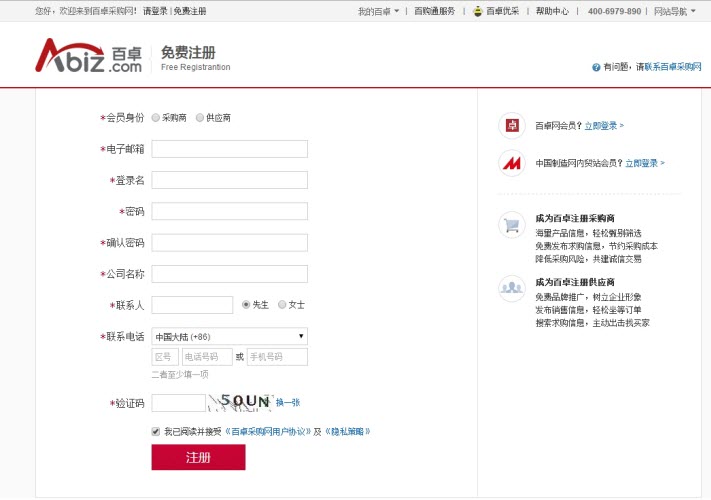Click the blue question mark help icon
The width and height of the screenshot is (711, 500).
[x=596, y=67]
